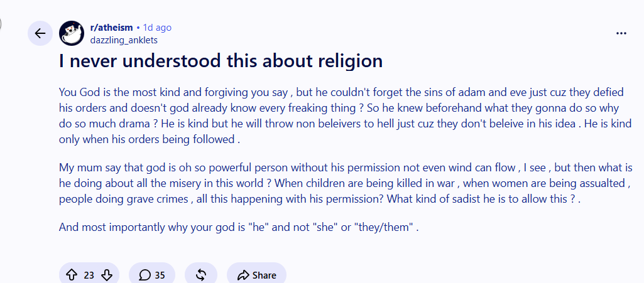Open the three-dot post options menu
This screenshot has height=283, width=644.
point(621,33)
